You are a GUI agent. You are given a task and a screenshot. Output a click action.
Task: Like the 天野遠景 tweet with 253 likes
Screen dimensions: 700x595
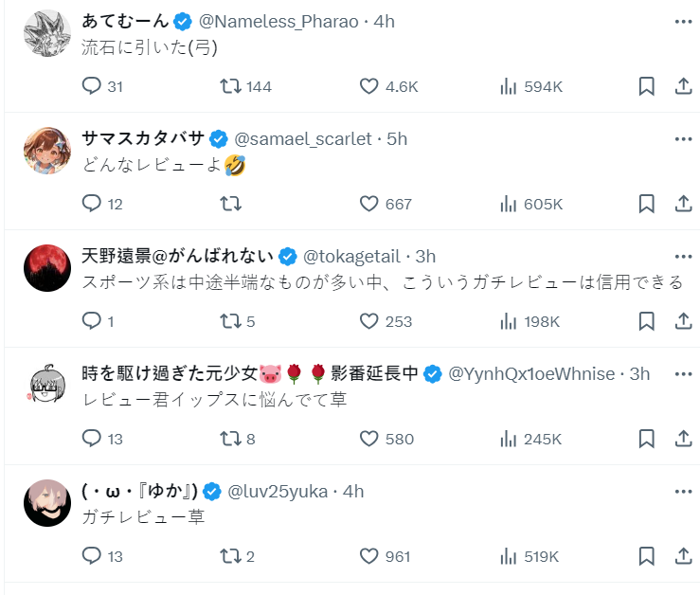coord(369,321)
